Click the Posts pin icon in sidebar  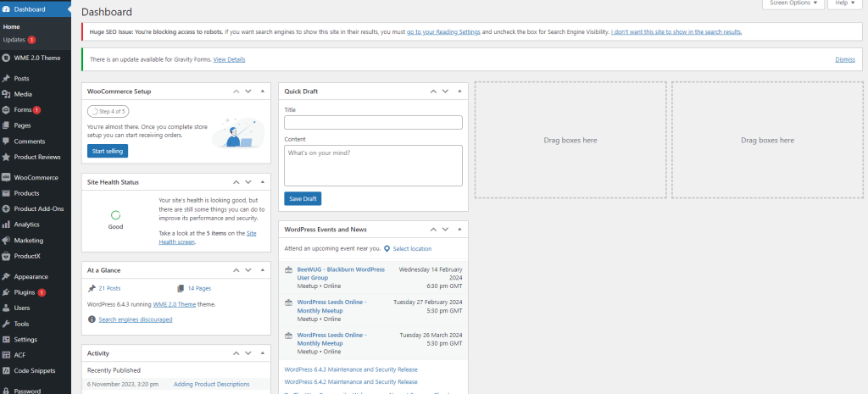pyautogui.click(x=7, y=79)
